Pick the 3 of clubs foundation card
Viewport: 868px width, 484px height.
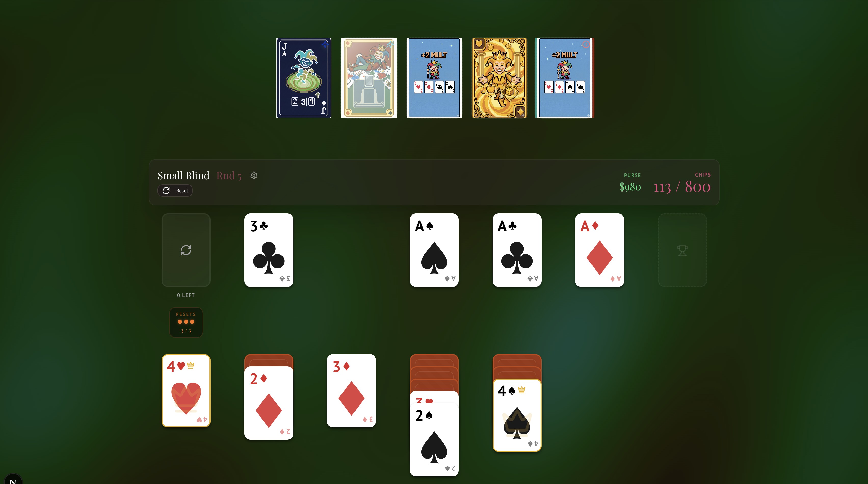click(269, 250)
